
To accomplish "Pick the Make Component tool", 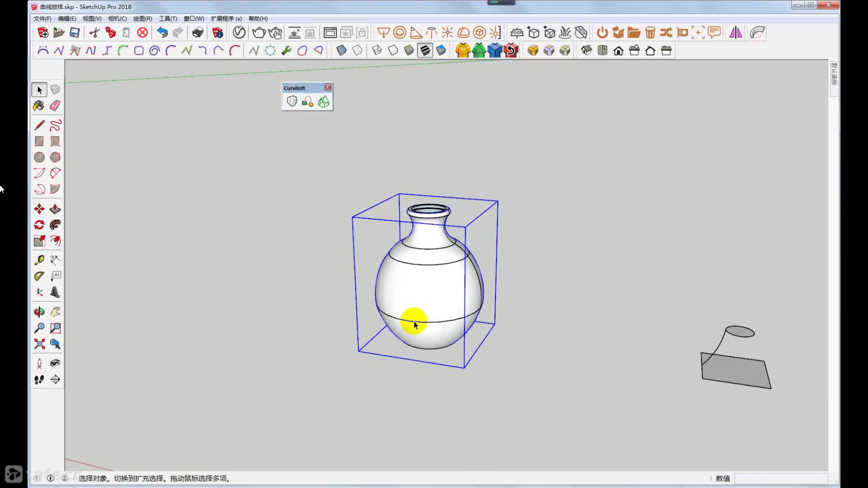I will (55, 90).
